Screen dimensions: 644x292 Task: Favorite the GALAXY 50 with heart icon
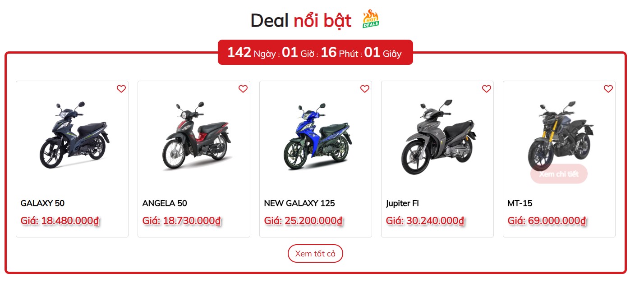pyautogui.click(x=121, y=89)
